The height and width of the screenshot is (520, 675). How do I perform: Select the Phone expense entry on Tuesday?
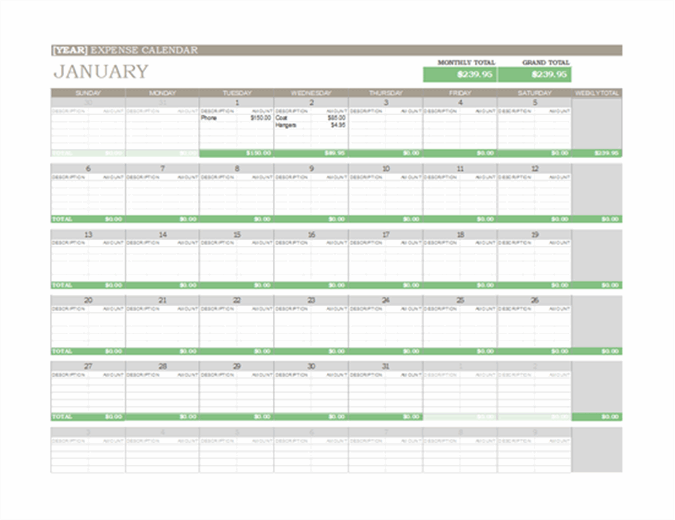pos(209,118)
